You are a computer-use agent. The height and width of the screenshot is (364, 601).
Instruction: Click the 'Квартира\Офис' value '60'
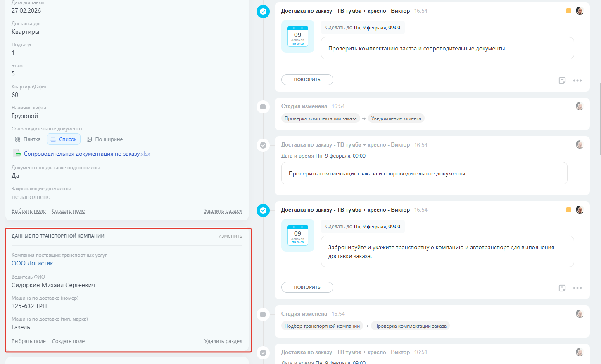tap(15, 95)
